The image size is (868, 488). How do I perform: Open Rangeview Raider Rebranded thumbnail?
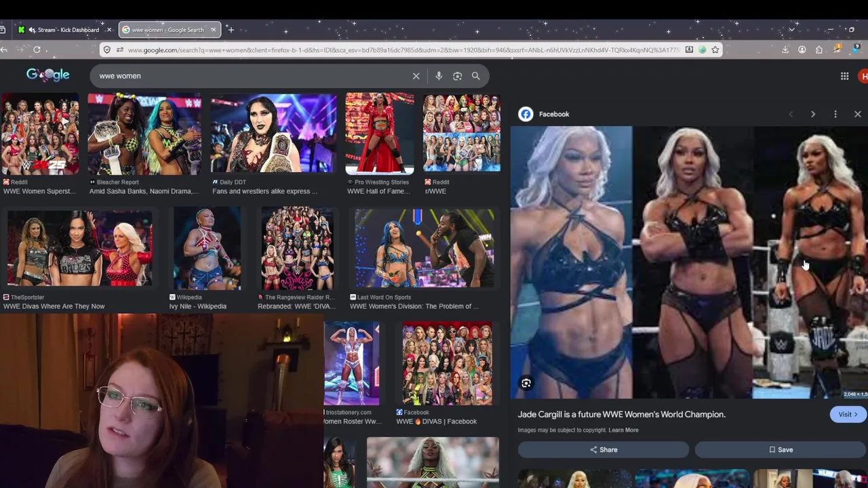[297, 248]
